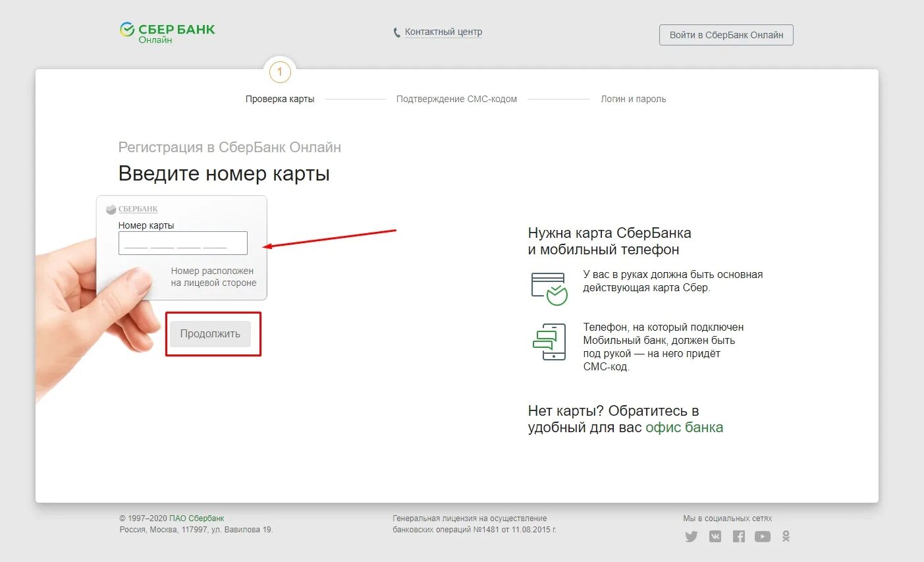Screen dimensions: 924x562
Task: Click the Номер расположен на лицевой стороне hint
Action: click(x=213, y=277)
